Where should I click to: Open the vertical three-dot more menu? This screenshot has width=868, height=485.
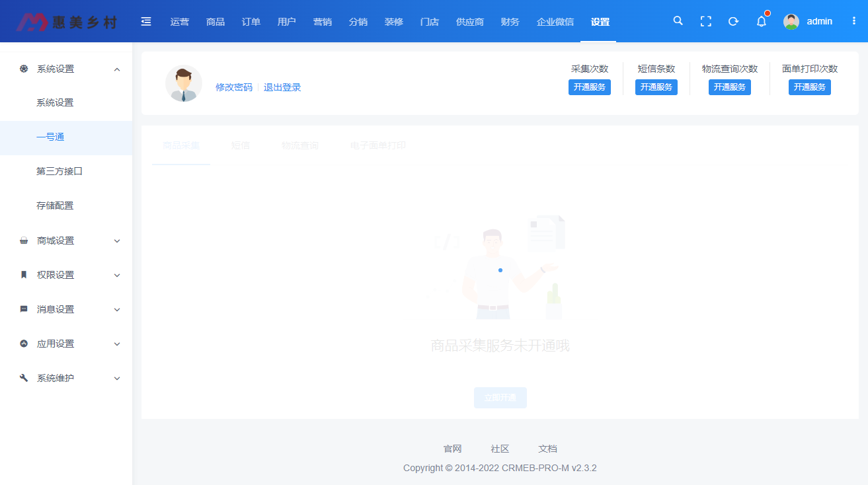click(x=853, y=21)
